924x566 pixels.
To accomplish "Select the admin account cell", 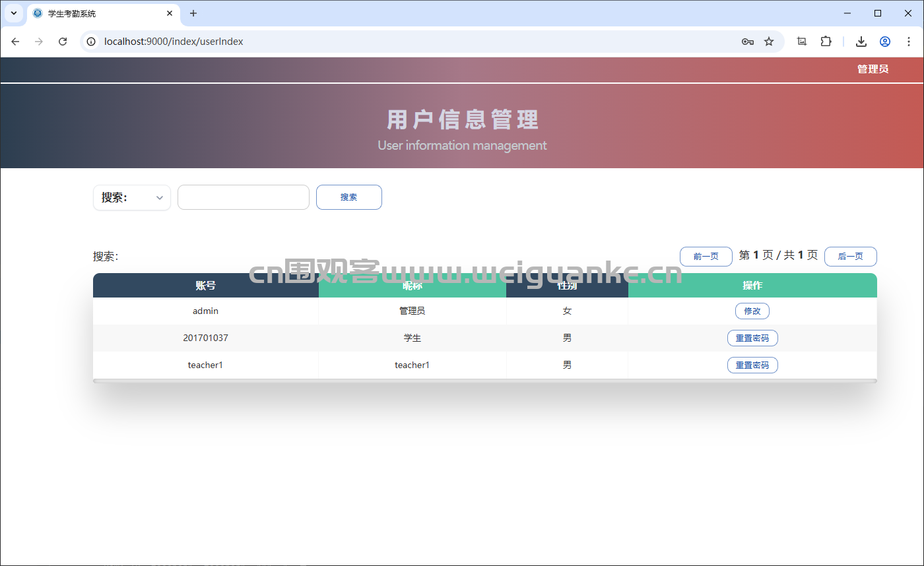I will pyautogui.click(x=206, y=311).
